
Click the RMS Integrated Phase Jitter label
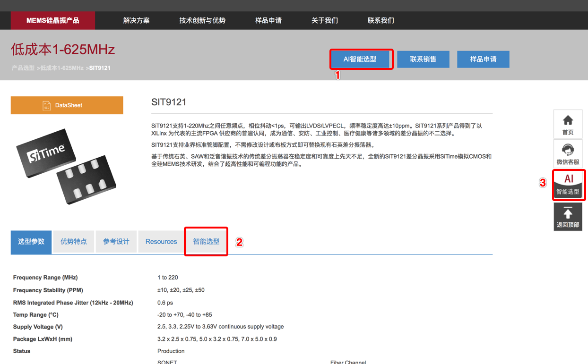coord(73,303)
